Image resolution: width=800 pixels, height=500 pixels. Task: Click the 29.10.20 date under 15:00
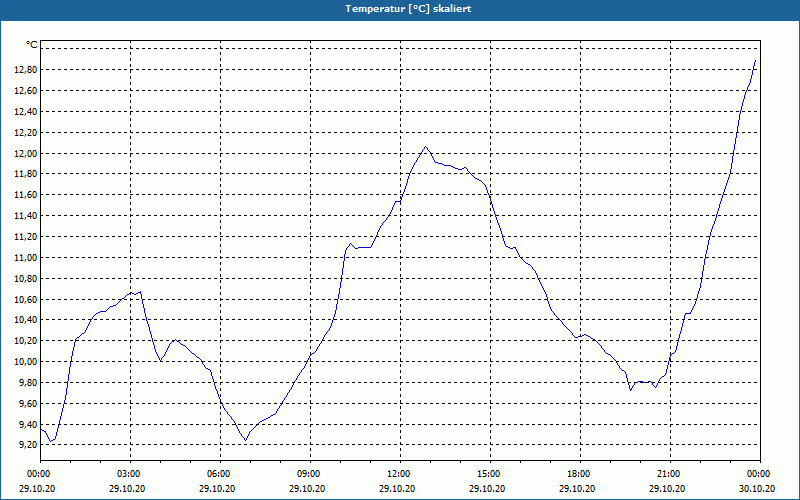487,488
